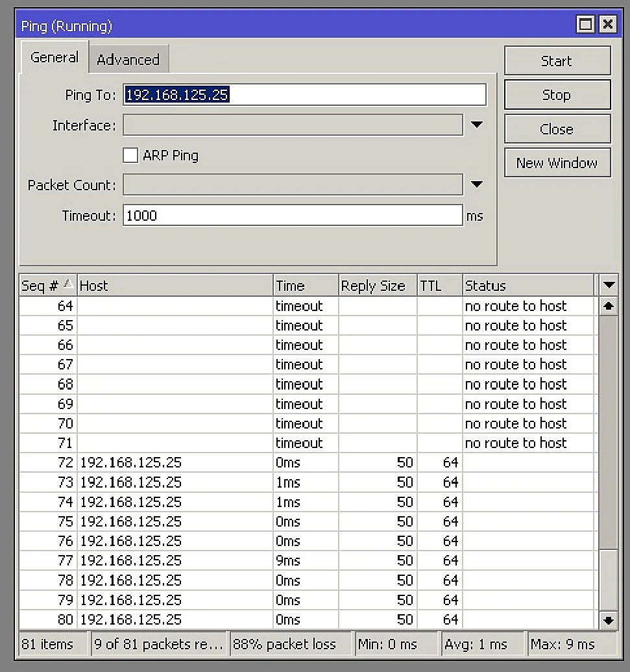Screen dimensions: 630x672
Task: Expand the Packet Count dropdown arrow
Action: coord(477,185)
